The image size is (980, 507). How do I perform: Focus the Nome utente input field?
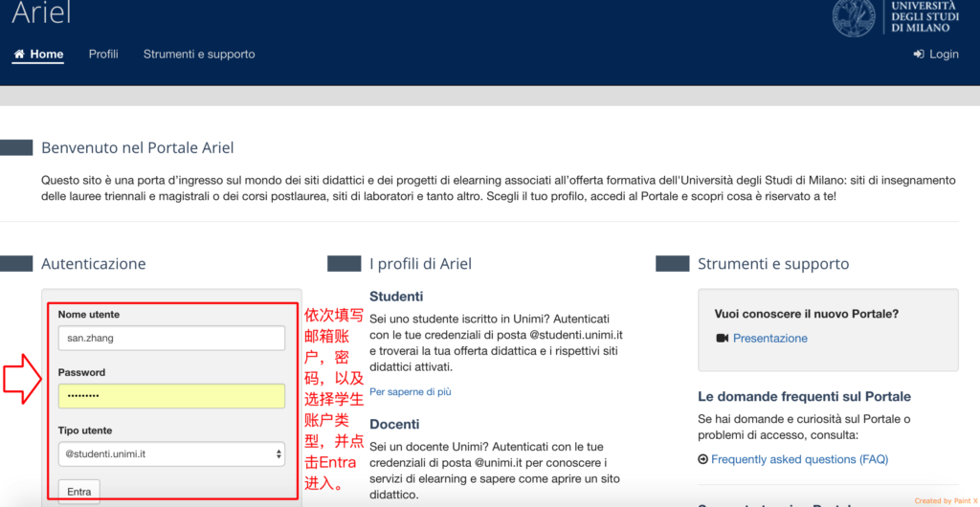tap(171, 339)
